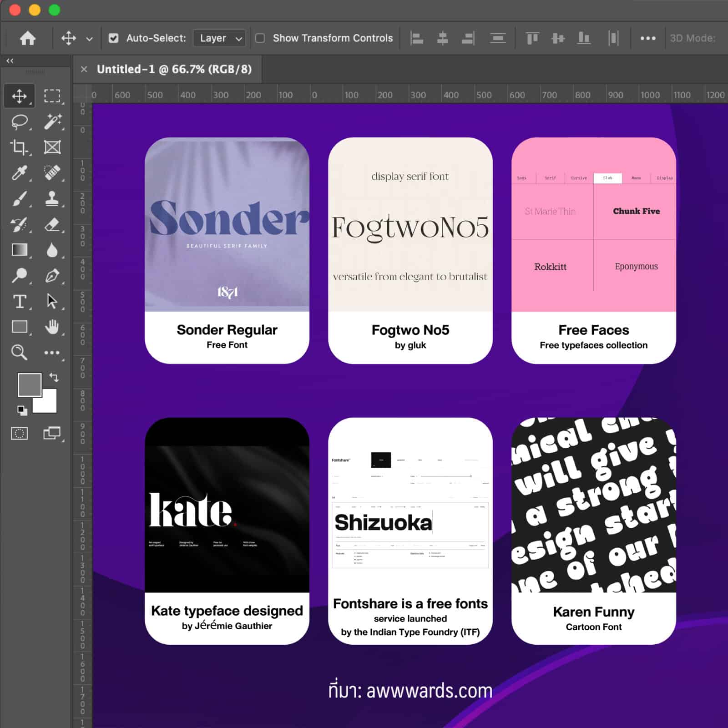This screenshot has height=728, width=728.
Task: Activate the Zoom tool
Action: point(19,353)
